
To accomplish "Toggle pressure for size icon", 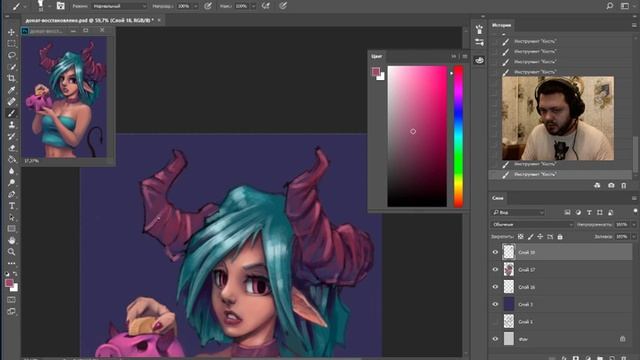I will 283,6.
